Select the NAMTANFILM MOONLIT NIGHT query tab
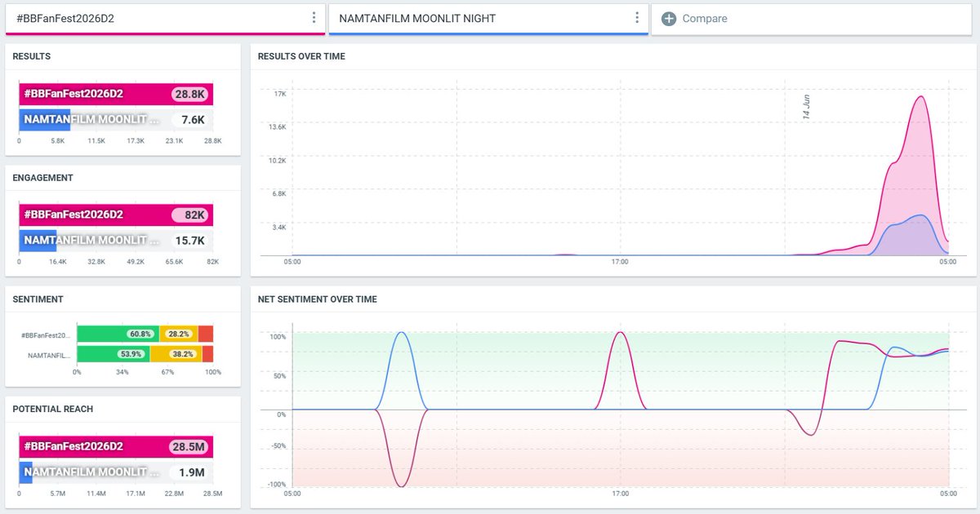The image size is (980, 514). pos(488,19)
